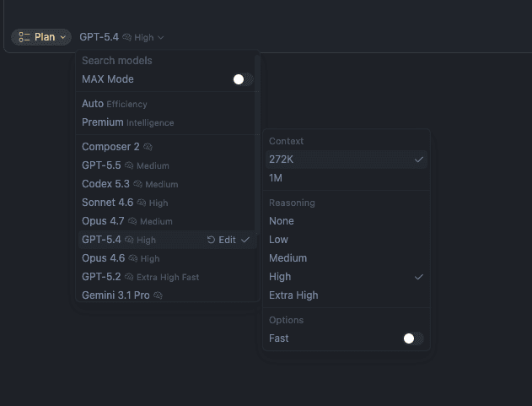
Task: Click brain icon next to Gemini 3.1 Pro
Action: (x=159, y=295)
